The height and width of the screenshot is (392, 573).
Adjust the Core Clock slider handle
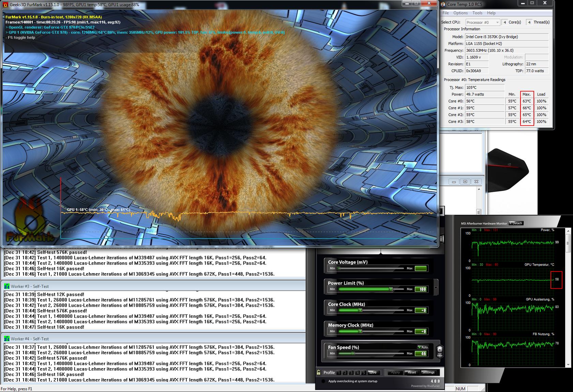360,310
